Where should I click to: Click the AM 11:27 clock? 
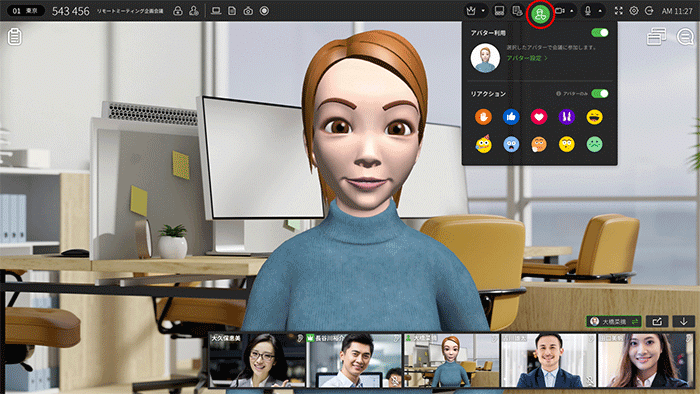(x=677, y=11)
